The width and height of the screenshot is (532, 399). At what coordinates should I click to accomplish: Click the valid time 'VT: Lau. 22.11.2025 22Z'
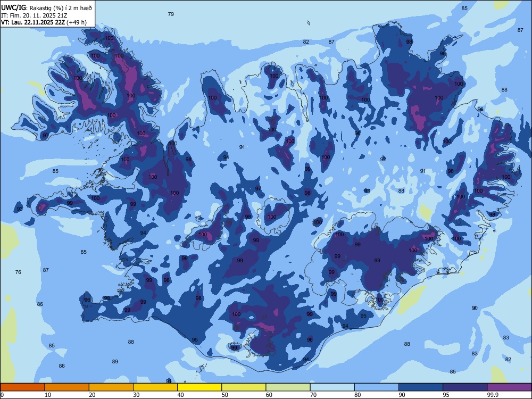[32, 23]
